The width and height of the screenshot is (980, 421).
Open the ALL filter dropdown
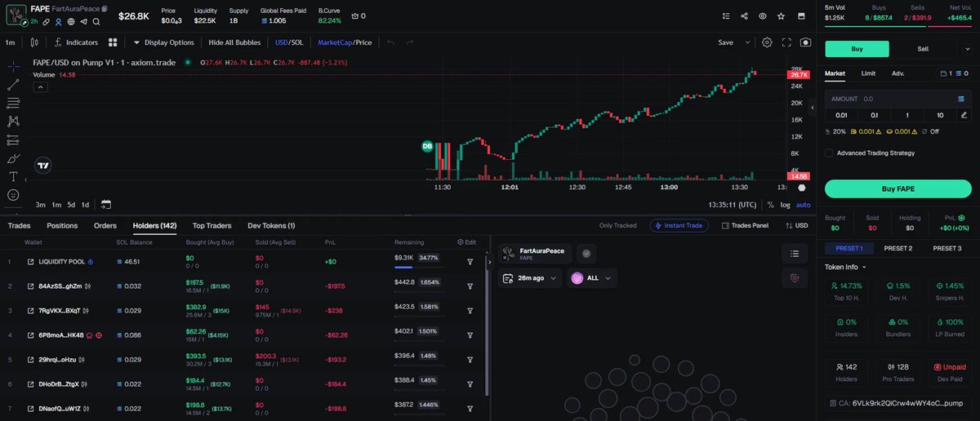coord(592,277)
